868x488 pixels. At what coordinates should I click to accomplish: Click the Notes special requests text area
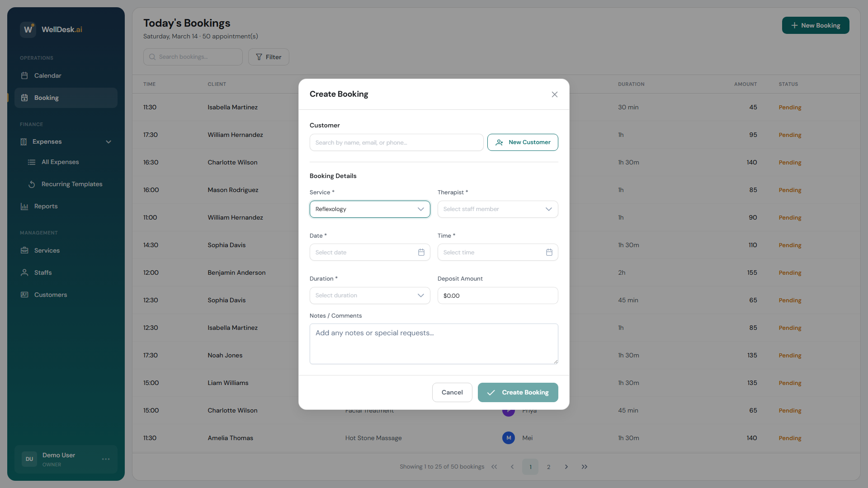pyautogui.click(x=434, y=343)
